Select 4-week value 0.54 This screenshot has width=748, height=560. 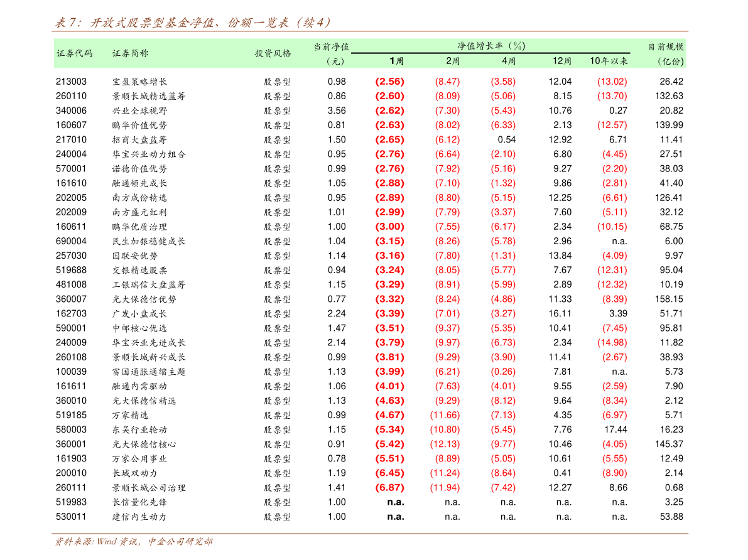coord(507,140)
